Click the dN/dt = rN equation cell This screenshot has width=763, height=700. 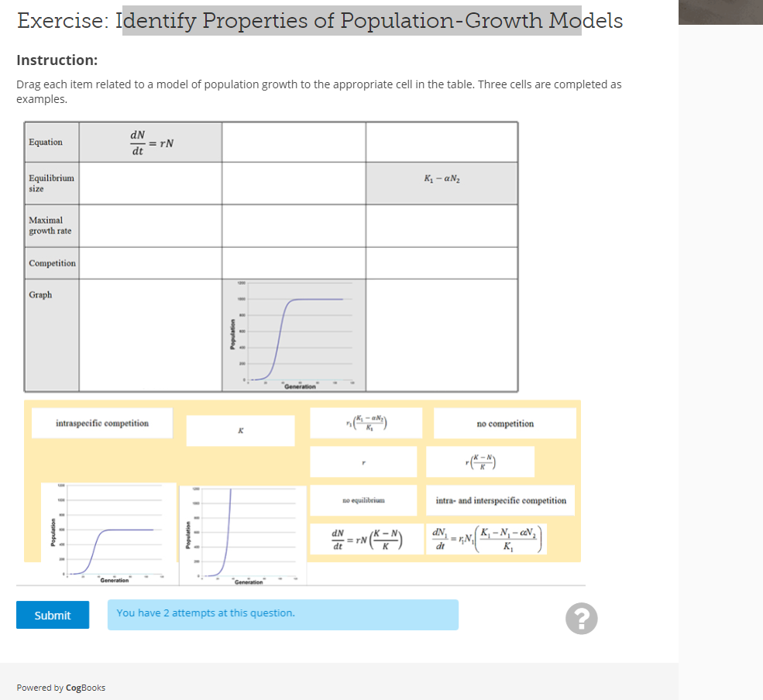point(150,142)
